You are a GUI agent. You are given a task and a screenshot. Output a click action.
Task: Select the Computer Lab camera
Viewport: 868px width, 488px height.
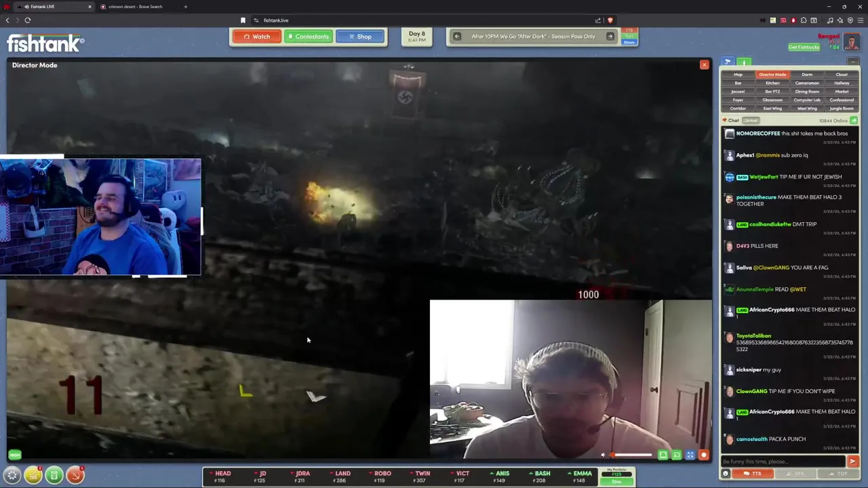pyautogui.click(x=807, y=100)
